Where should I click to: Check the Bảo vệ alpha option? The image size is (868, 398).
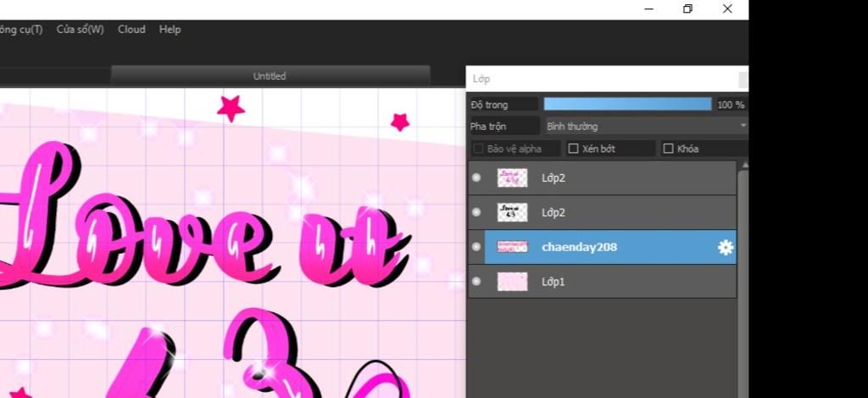tap(478, 149)
